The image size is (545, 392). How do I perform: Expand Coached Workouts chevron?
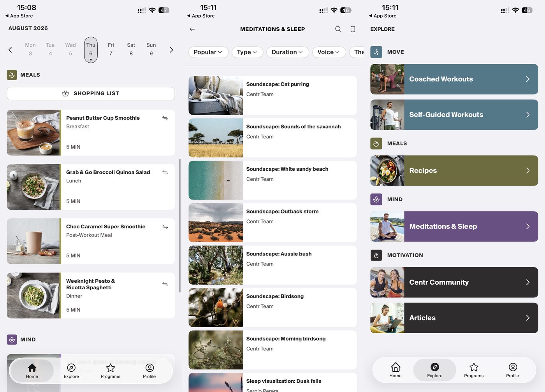pos(528,79)
